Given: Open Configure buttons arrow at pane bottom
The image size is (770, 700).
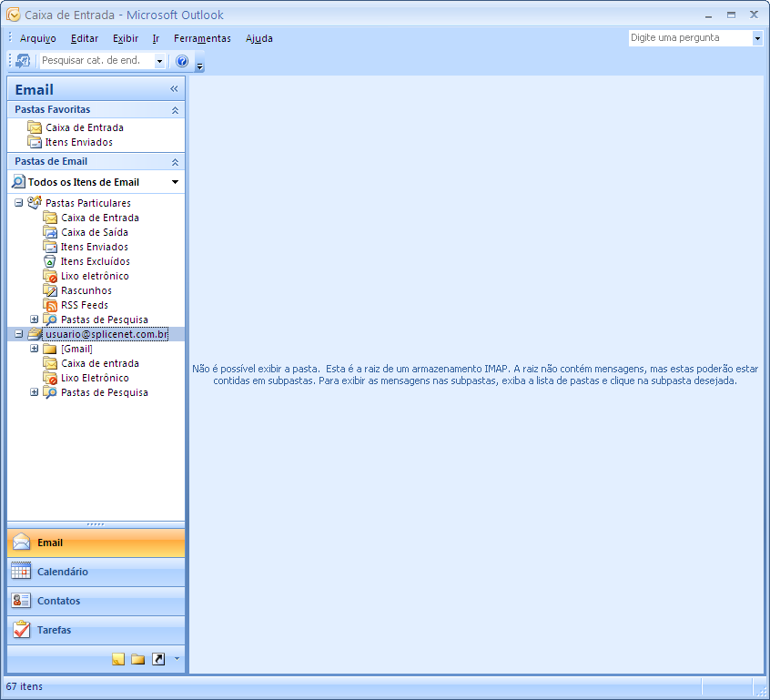Looking at the screenshot, I should 177,659.
